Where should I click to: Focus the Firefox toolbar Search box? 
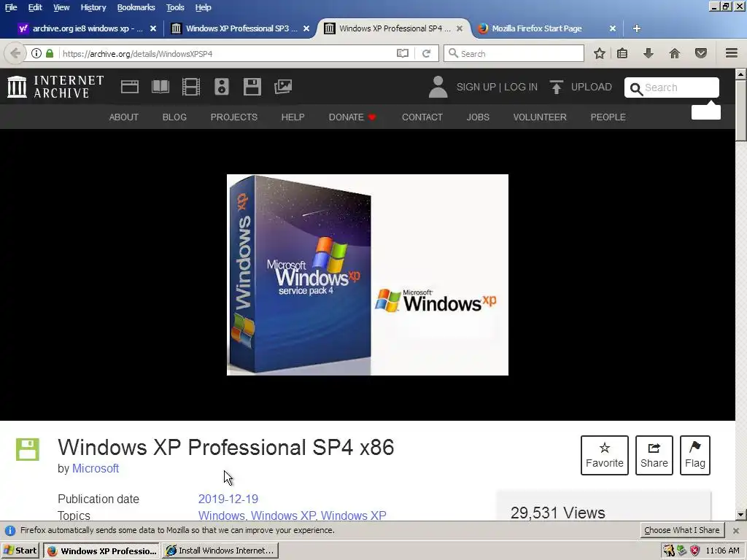(514, 53)
